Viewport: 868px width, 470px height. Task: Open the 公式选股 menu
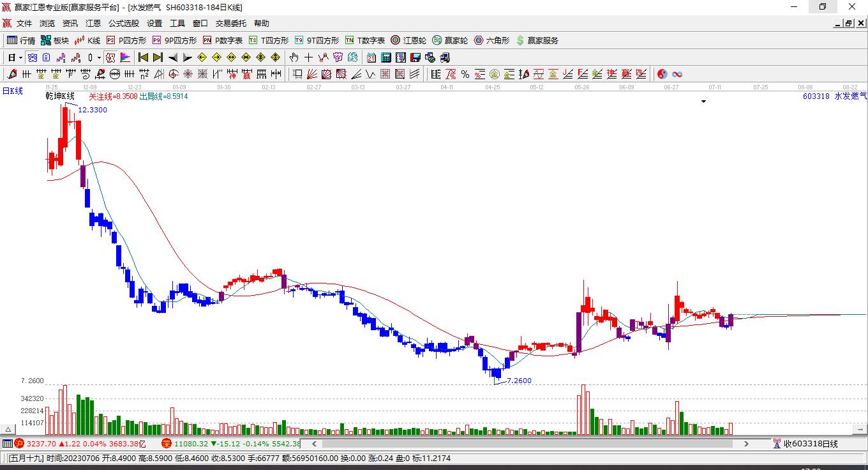tap(124, 24)
